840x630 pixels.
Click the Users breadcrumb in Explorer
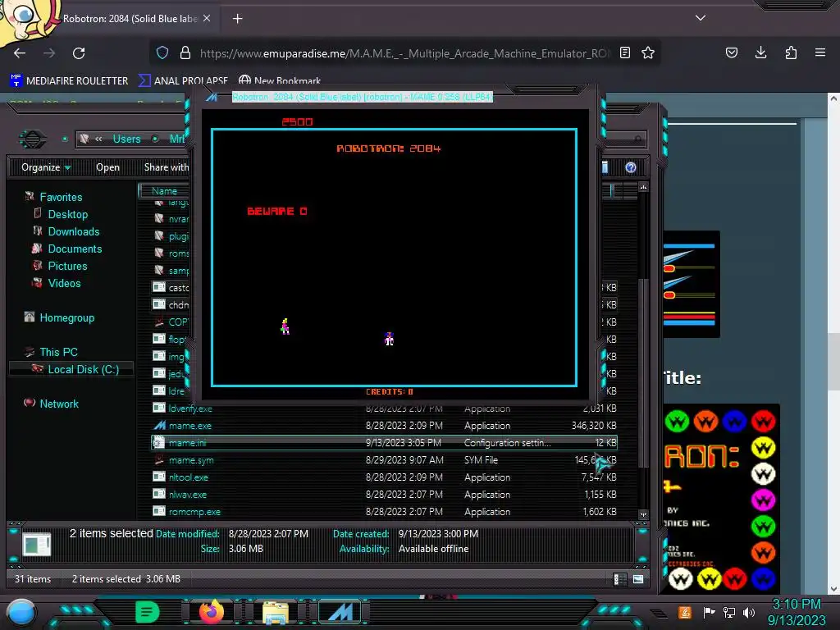[x=126, y=139]
